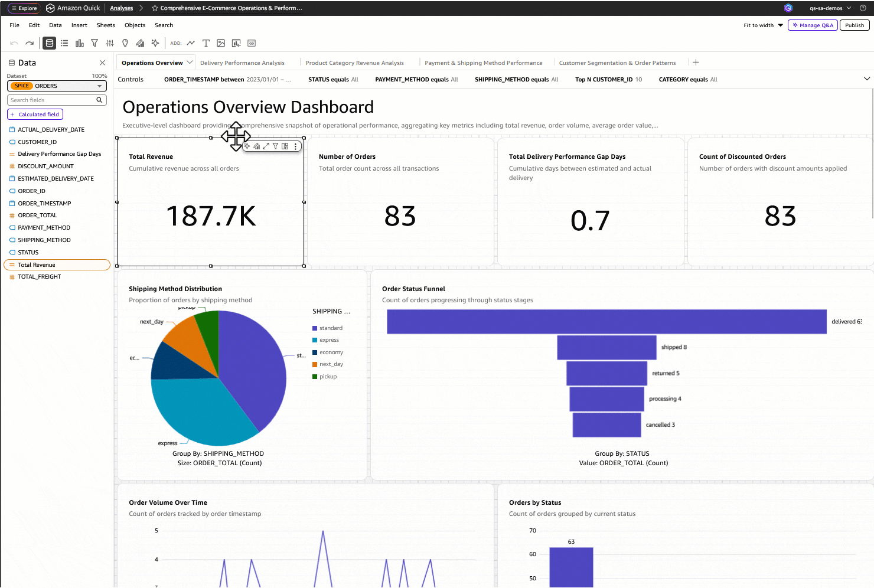Viewport: 874px width, 588px height.
Task: Switch to Delivery Performance Analysis sheet tab
Action: coord(242,63)
